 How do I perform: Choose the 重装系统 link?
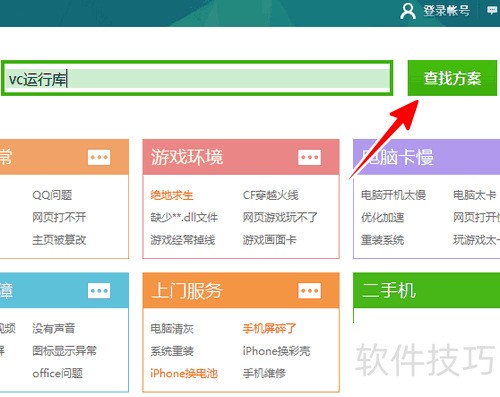tap(383, 240)
